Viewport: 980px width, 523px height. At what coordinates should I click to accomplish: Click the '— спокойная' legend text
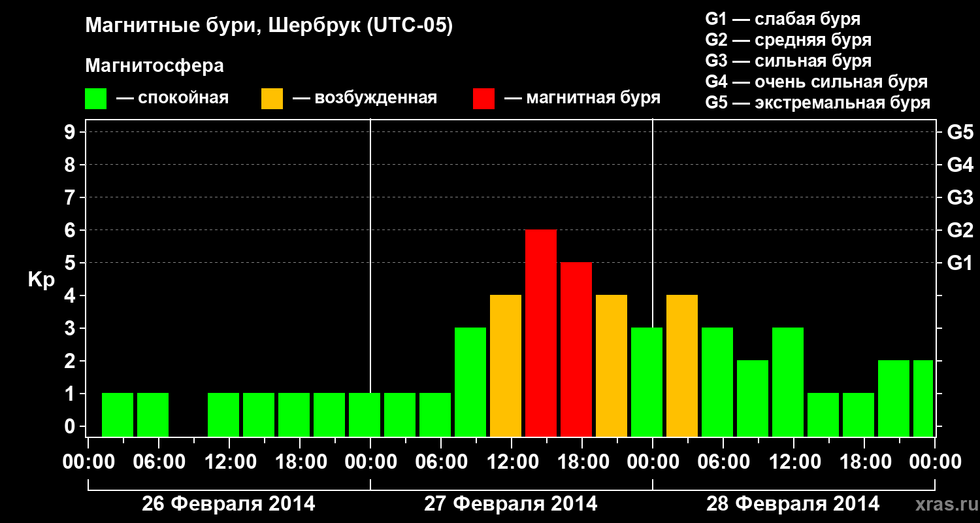[172, 98]
